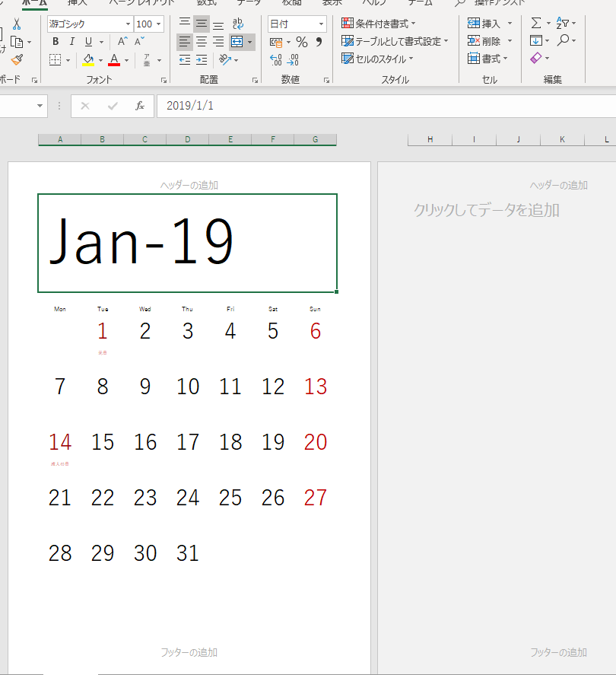Open fill color dropdown arrow

coord(100,60)
